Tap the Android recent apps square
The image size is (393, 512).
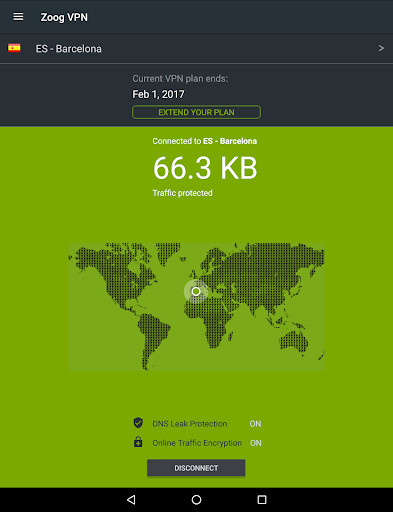coord(262,499)
